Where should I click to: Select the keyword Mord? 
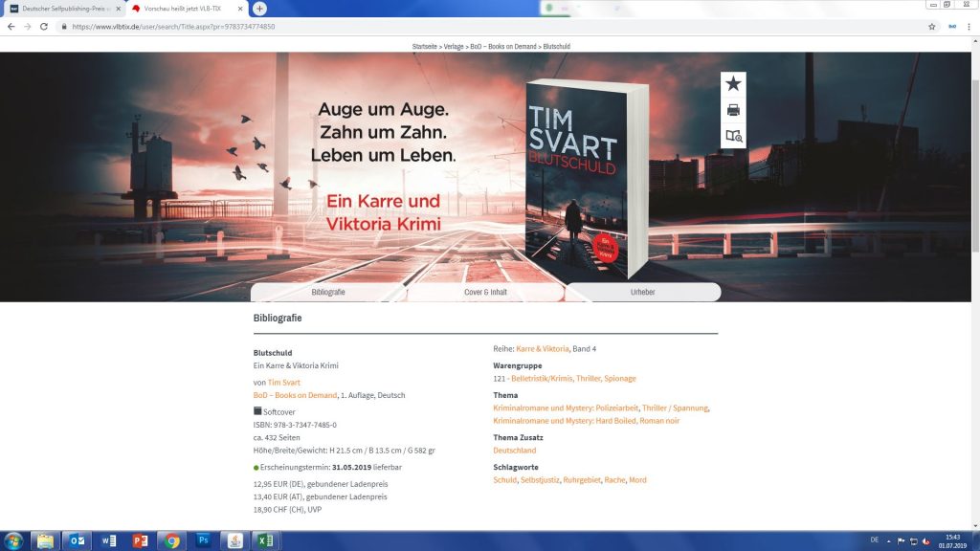point(637,480)
